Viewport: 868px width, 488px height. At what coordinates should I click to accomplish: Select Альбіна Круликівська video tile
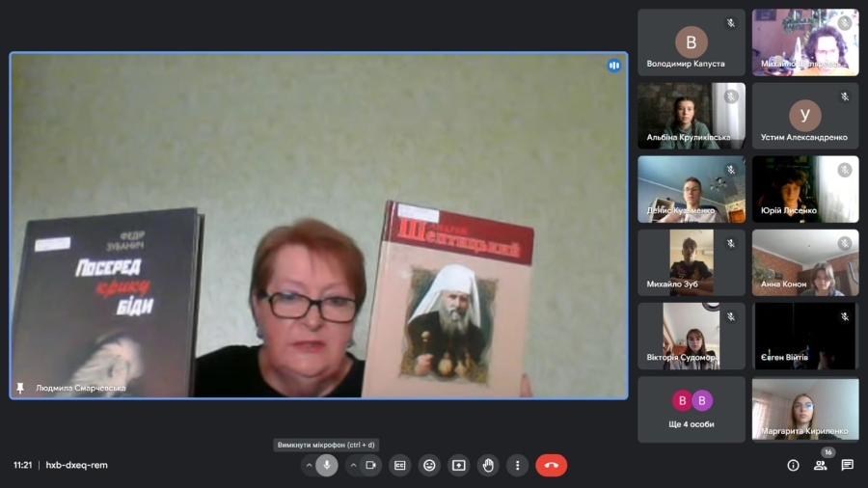692,116
